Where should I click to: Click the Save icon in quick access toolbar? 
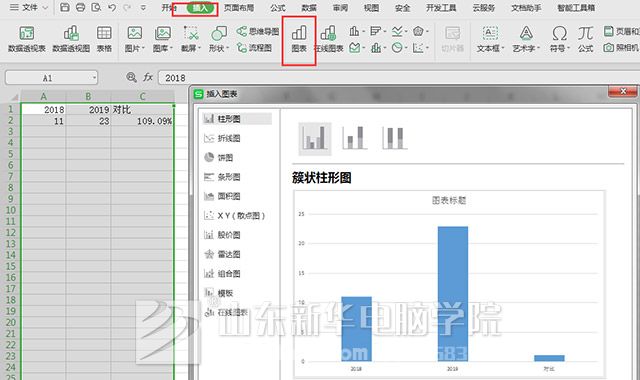(x=64, y=7)
